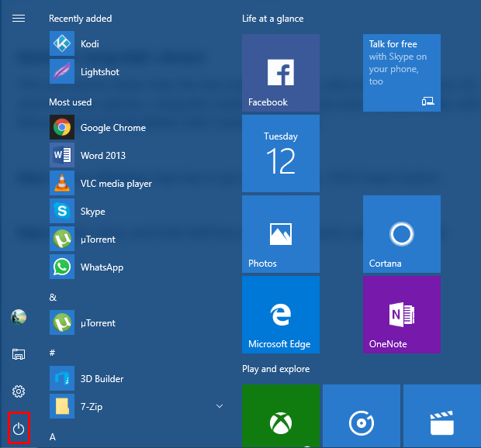The width and height of the screenshot is (481, 448).
Task: Click the calendar tile showing Tuesday 12
Action: [x=280, y=153]
